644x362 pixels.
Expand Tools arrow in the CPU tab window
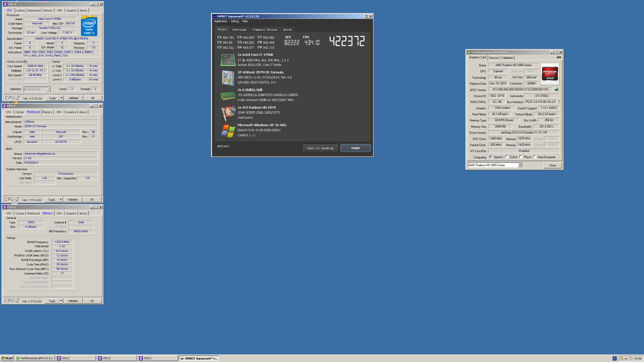click(61, 98)
